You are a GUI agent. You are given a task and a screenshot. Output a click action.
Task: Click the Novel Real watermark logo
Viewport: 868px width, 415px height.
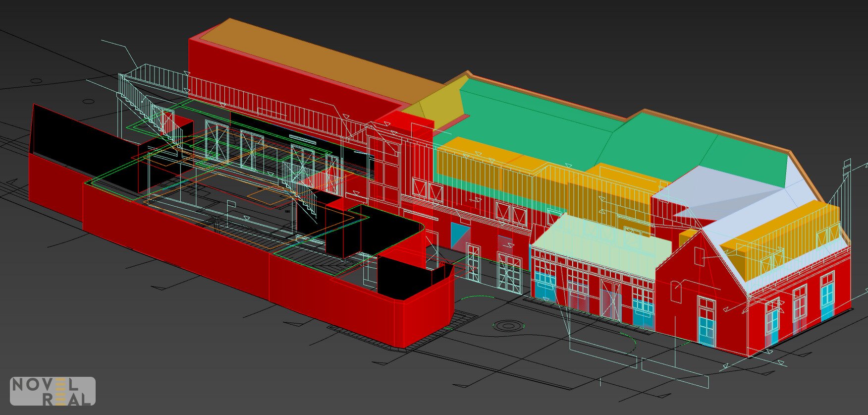(x=53, y=391)
